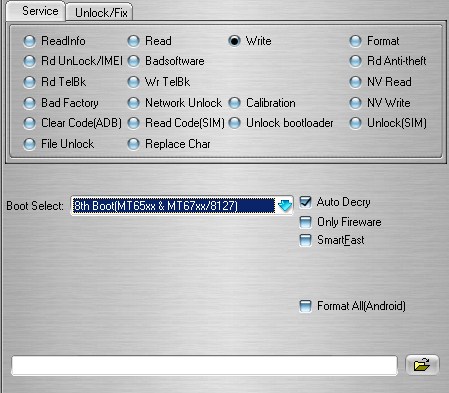Select the ReadInfo radio option
Viewport: 449px width, 393px height.
pyautogui.click(x=29, y=41)
